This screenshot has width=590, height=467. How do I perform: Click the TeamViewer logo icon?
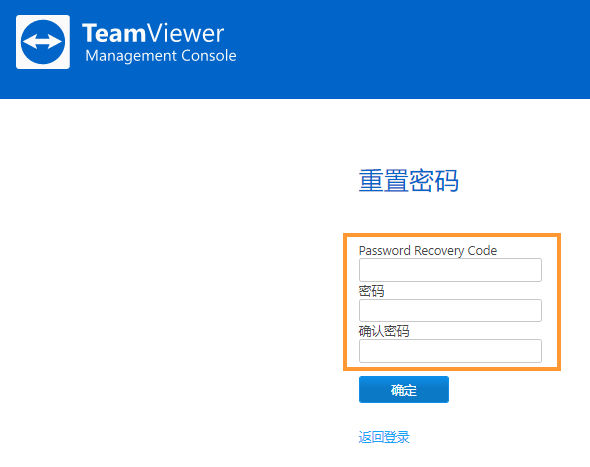[x=43, y=42]
